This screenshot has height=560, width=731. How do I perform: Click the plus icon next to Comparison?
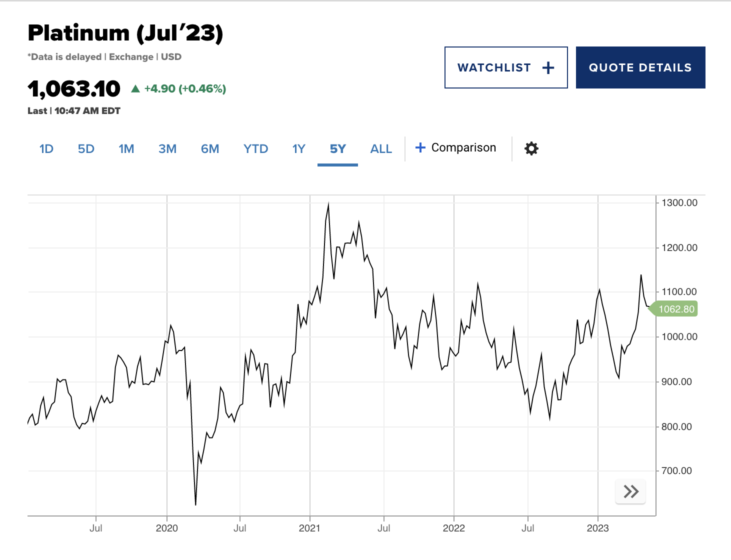coord(420,147)
